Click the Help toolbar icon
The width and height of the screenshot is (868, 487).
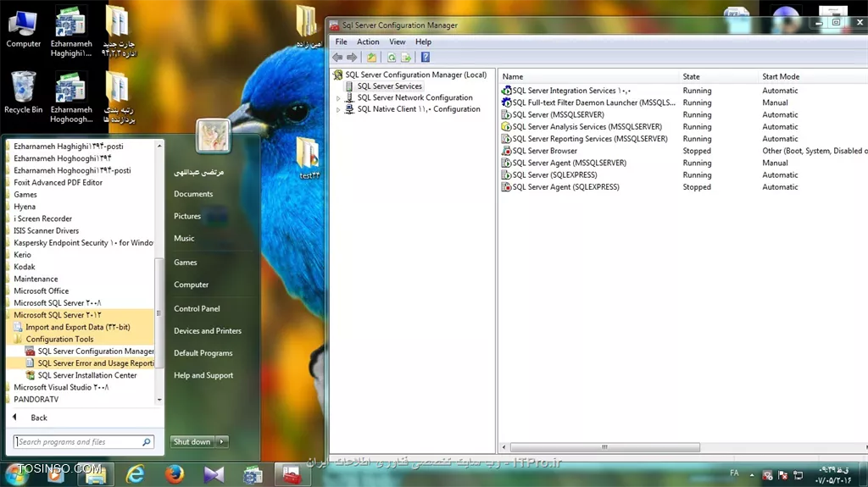tap(426, 57)
